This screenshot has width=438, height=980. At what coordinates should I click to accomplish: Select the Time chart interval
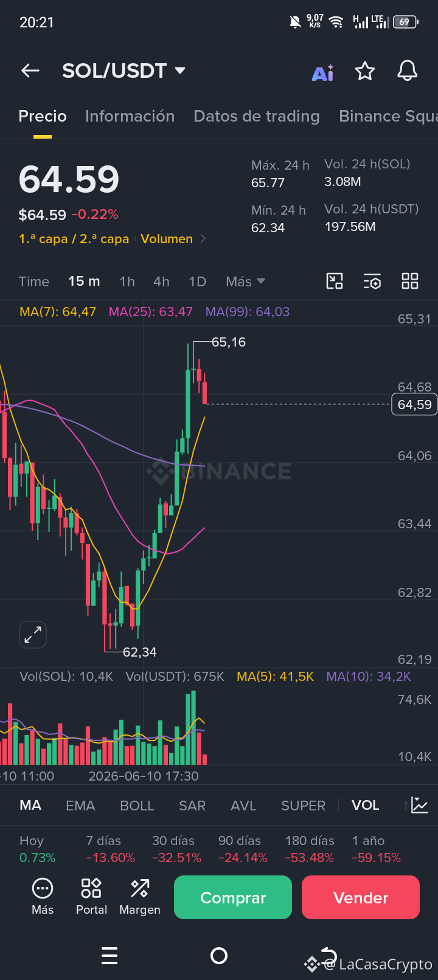tap(33, 281)
